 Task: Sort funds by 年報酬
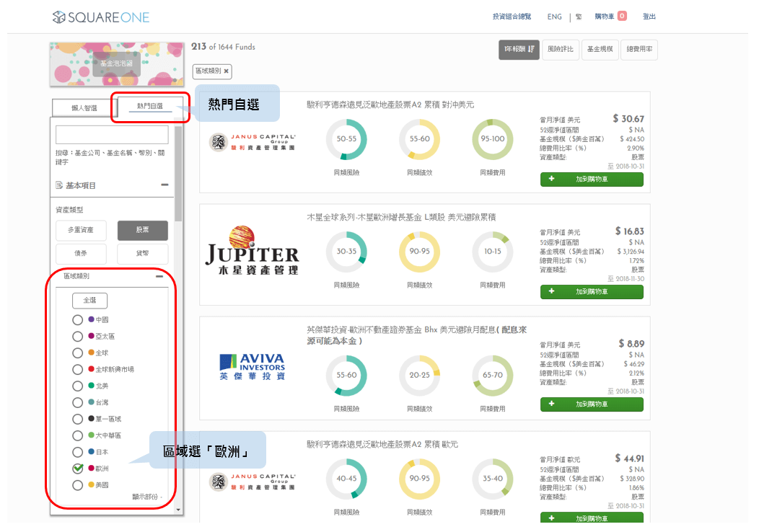519,49
